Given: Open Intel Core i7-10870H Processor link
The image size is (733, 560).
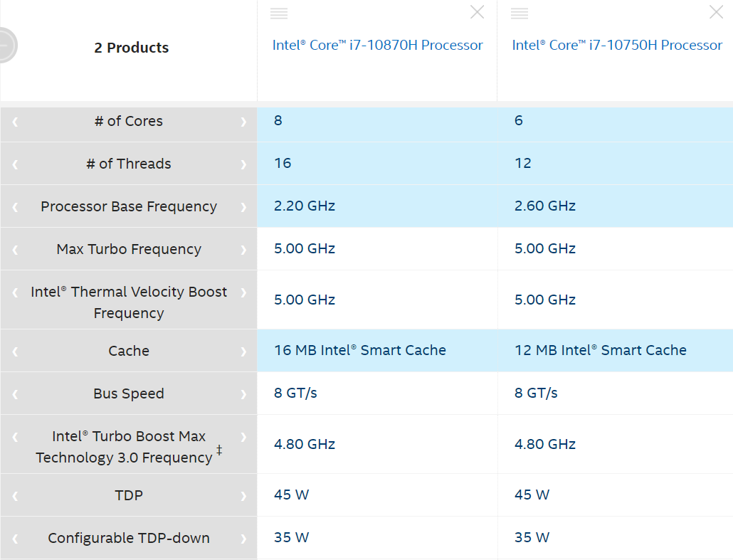Looking at the screenshot, I should [x=377, y=45].
